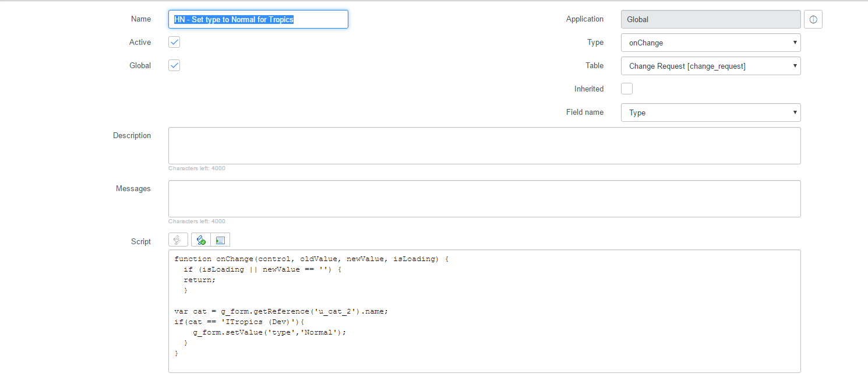This screenshot has height=380, width=868.
Task: Toggle the syntax editor icon
Action: pyautogui.click(x=178, y=239)
